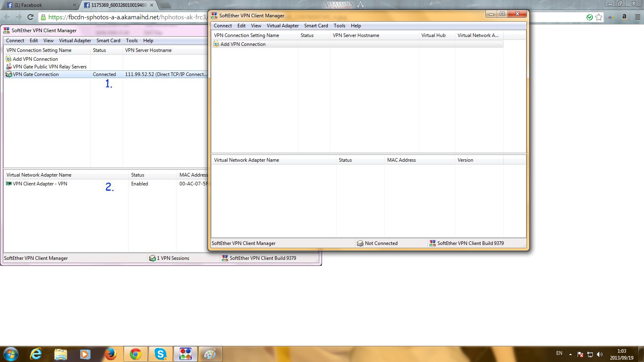Select "VPN Gate Connection" text in the background window
This screenshot has width=644, height=362.
click(x=36, y=74)
